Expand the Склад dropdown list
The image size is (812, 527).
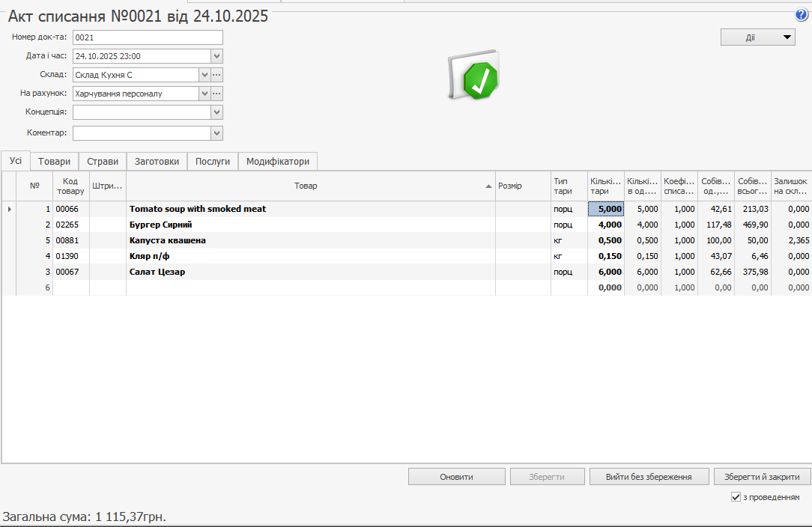click(204, 75)
